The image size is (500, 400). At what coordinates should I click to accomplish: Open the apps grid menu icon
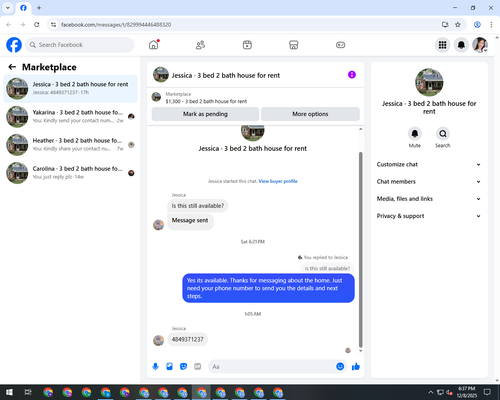[442, 45]
